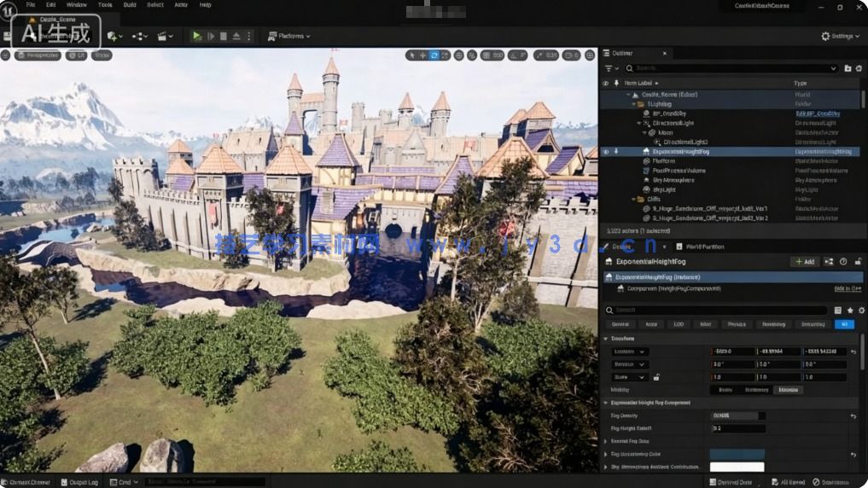The height and width of the screenshot is (488, 868).
Task: Click the Play button to start simulation
Action: tap(196, 36)
